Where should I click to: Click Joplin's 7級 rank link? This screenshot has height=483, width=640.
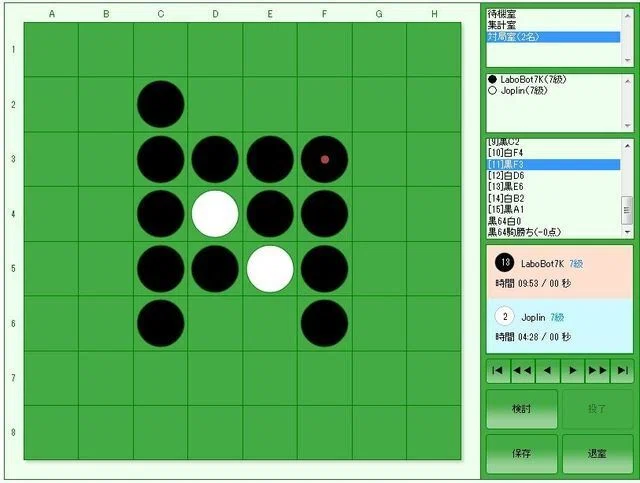[x=557, y=317]
